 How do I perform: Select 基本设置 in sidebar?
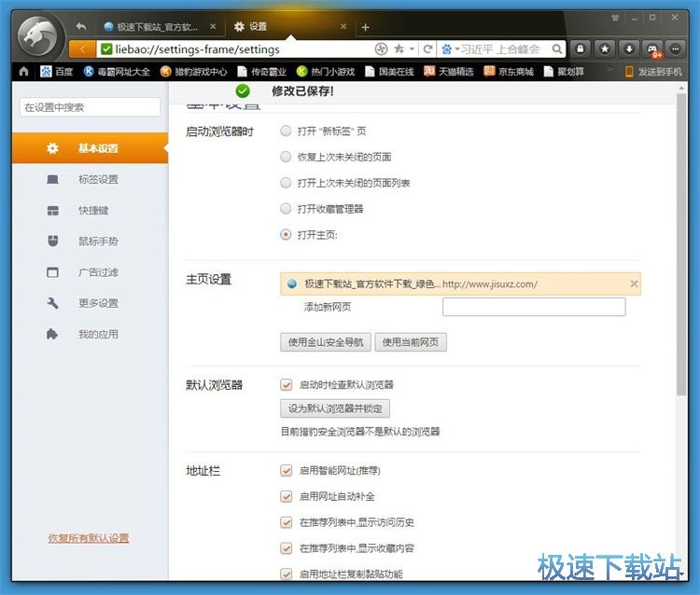(91, 148)
